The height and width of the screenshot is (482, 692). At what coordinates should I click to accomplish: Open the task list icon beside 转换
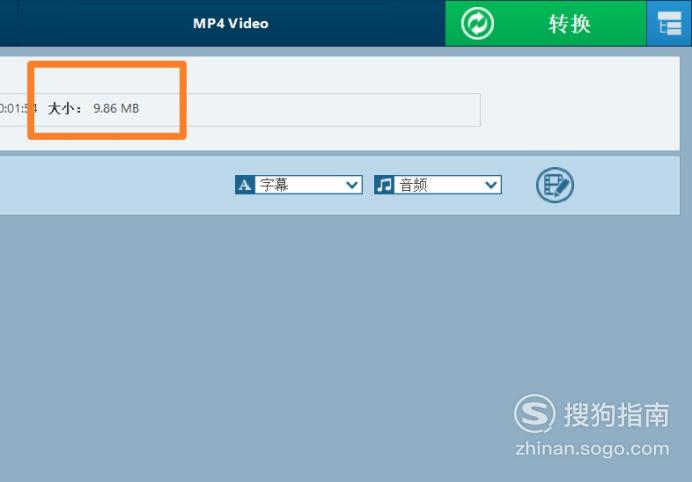point(669,23)
